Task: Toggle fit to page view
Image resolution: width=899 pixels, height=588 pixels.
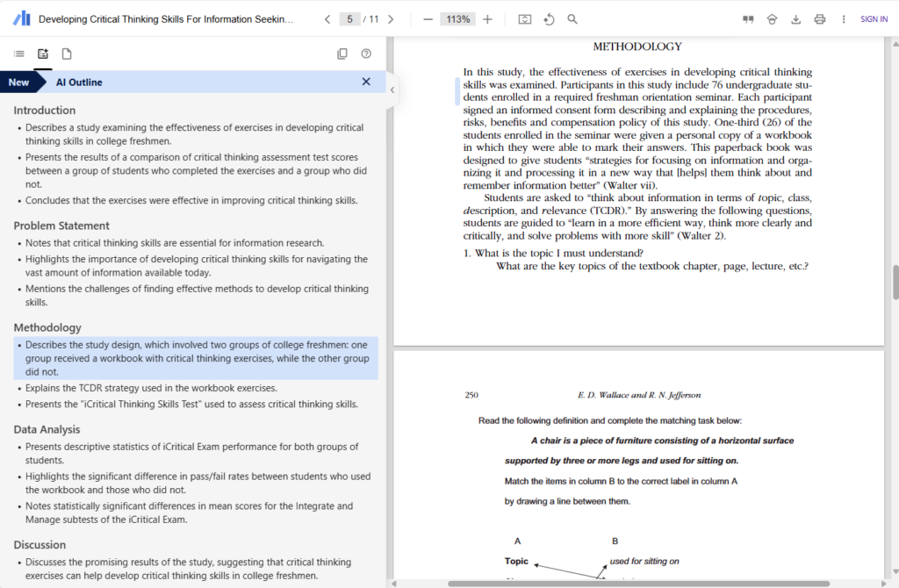Action: (525, 19)
